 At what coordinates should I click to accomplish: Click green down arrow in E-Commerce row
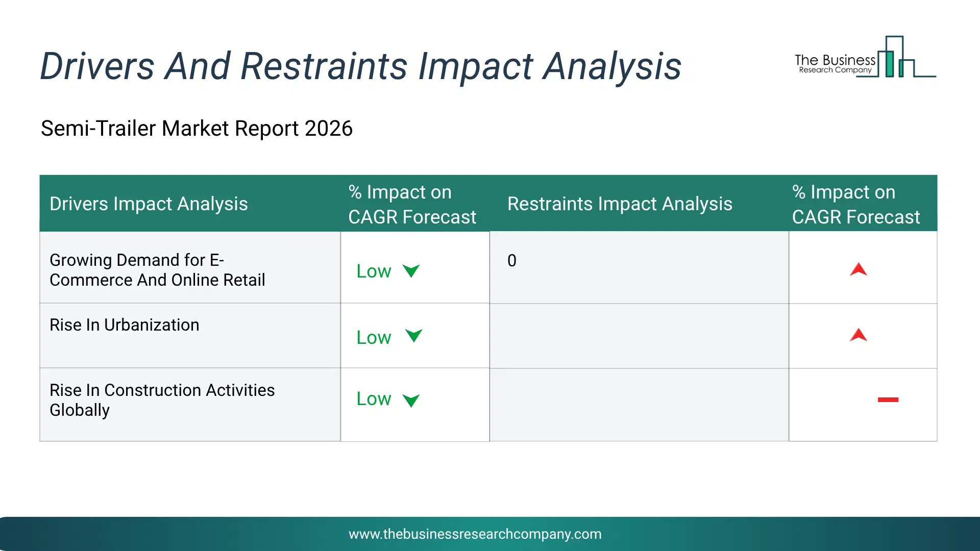(411, 271)
